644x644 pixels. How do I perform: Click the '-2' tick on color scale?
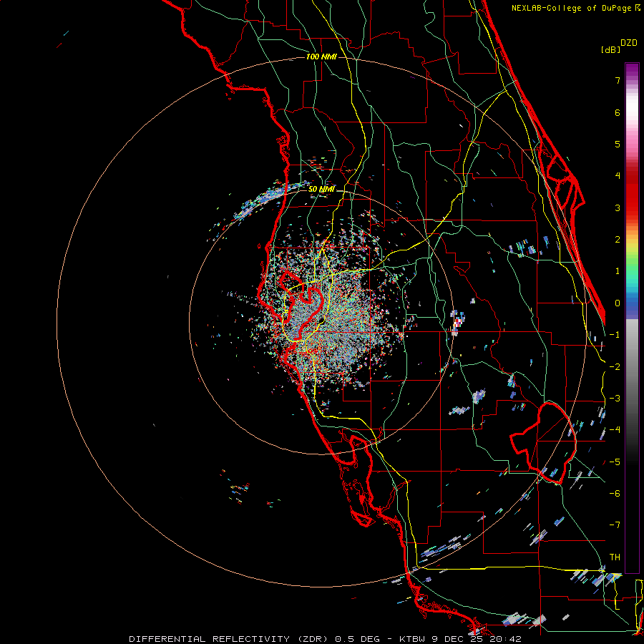tap(615, 367)
